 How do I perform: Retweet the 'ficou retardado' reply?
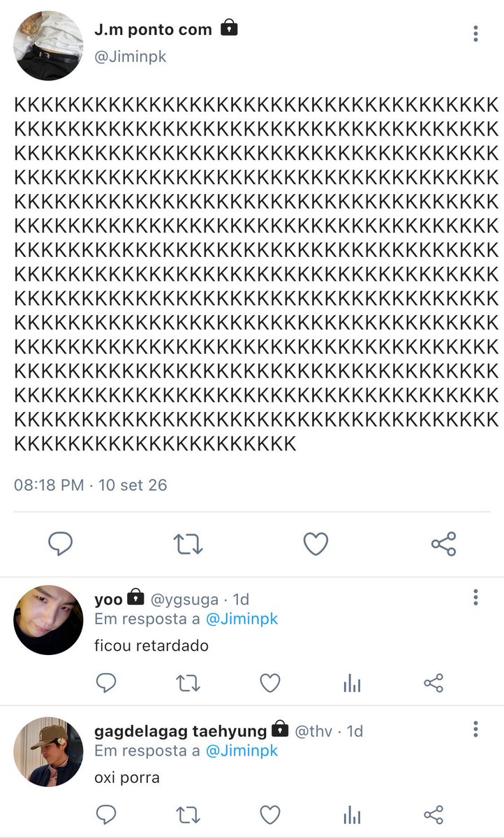[188, 683]
